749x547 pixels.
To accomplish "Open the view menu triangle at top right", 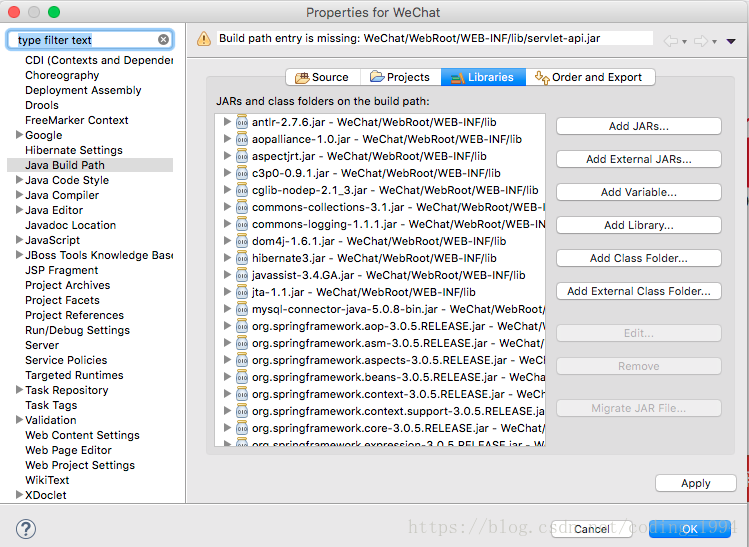I will point(731,42).
